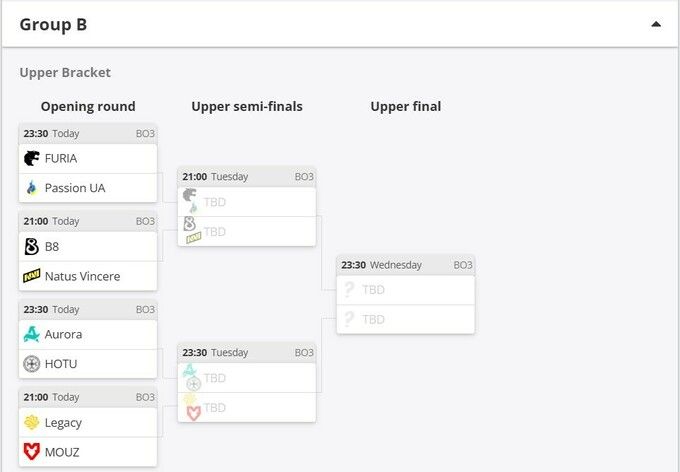The height and width of the screenshot is (472, 680).
Task: Click the Natus Vincere yellow logo
Action: (32, 276)
